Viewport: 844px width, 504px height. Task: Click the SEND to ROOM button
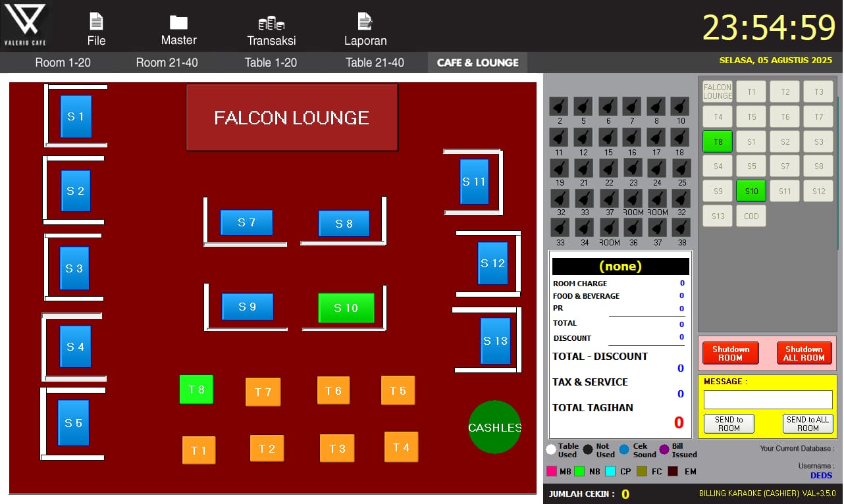pyautogui.click(x=729, y=424)
